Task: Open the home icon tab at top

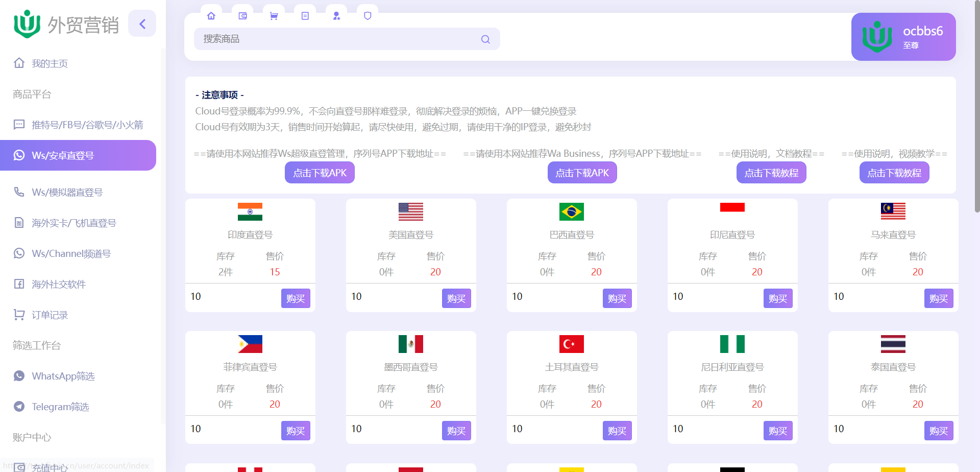Action: (211, 16)
